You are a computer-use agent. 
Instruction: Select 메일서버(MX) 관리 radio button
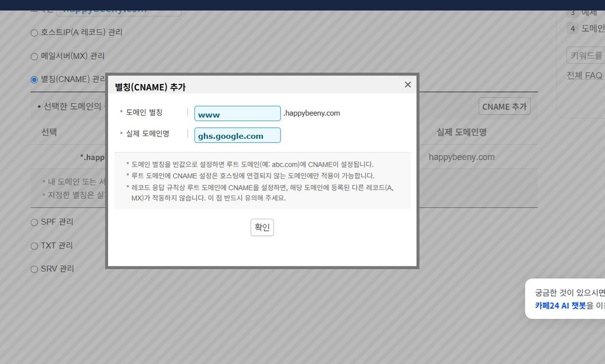[x=34, y=57]
